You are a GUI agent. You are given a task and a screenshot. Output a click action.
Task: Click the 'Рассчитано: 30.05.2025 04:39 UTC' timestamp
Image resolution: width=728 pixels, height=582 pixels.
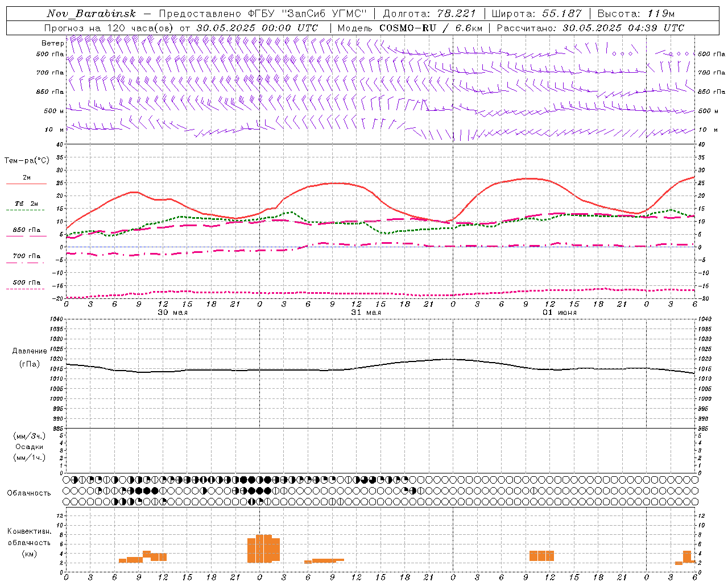click(590, 28)
